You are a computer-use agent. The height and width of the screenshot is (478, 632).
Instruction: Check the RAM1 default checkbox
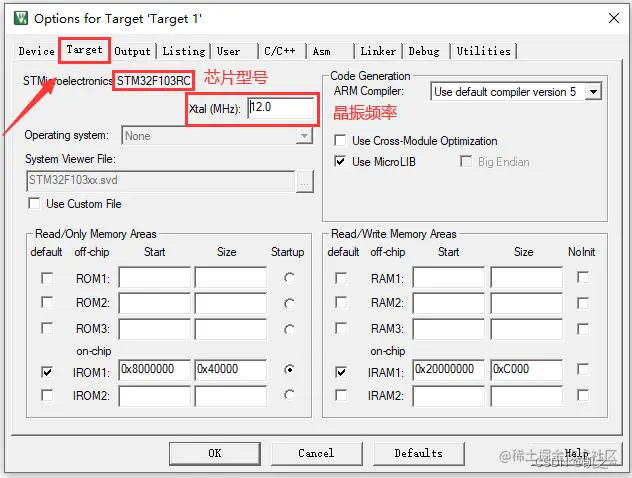pyautogui.click(x=341, y=278)
